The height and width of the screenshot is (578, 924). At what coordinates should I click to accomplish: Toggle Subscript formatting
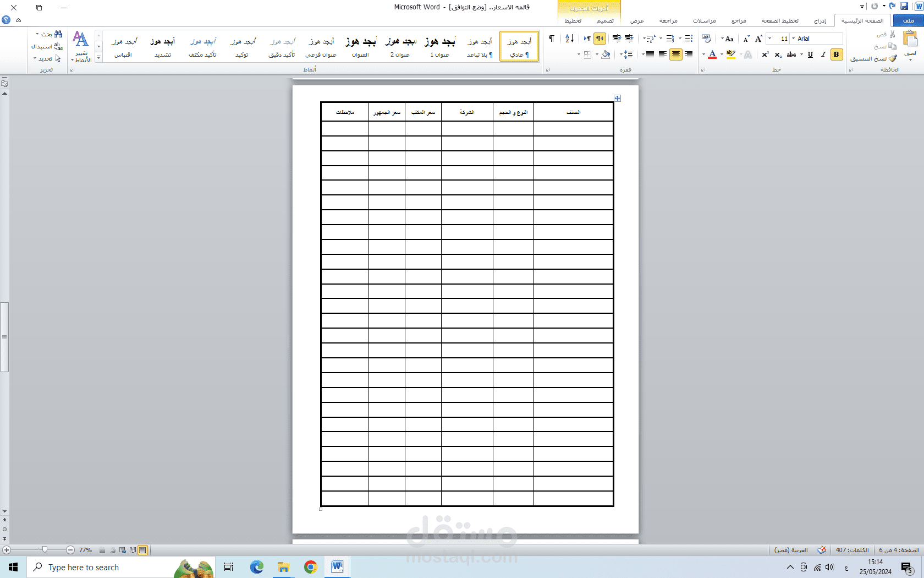tap(778, 54)
